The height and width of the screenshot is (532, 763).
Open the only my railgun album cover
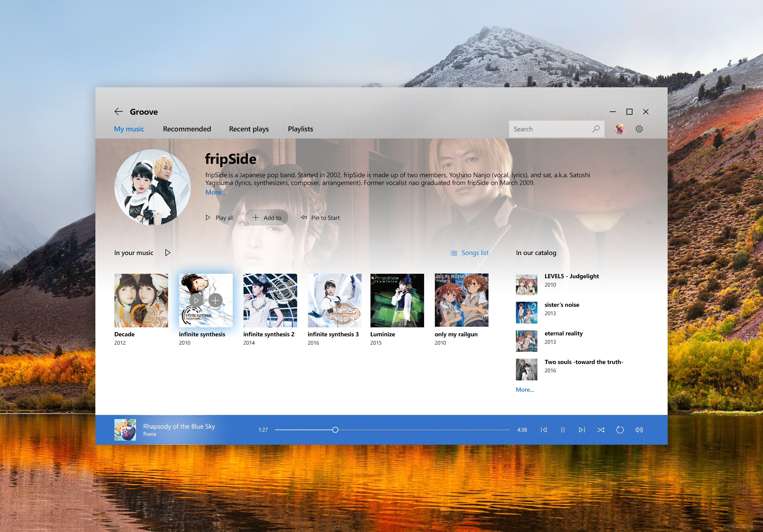(462, 300)
